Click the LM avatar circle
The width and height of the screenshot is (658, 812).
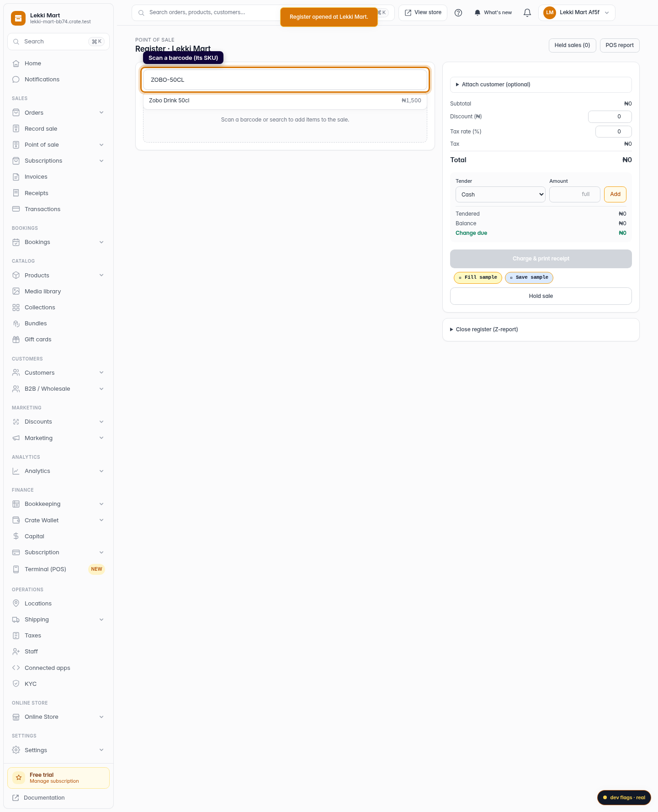tap(550, 13)
